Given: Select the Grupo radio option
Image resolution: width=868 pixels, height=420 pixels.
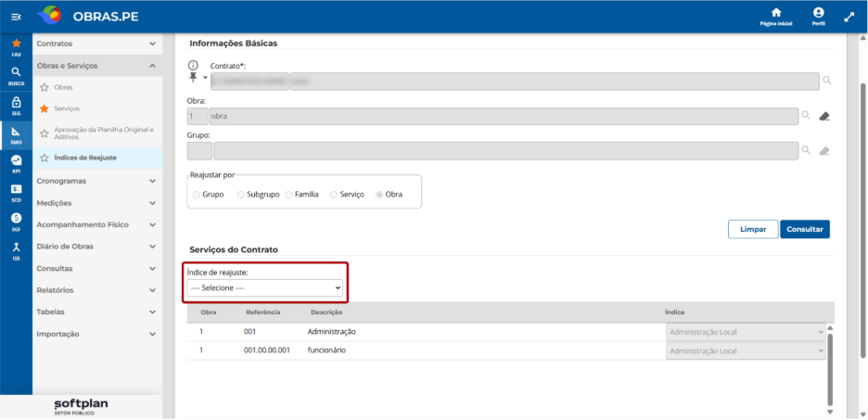Looking at the screenshot, I should (x=196, y=196).
